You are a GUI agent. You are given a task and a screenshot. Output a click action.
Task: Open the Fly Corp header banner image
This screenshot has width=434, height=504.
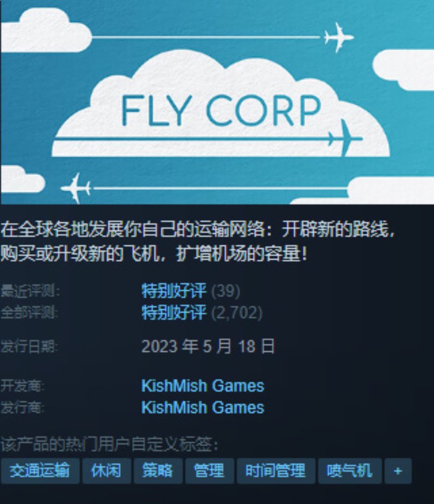217,102
